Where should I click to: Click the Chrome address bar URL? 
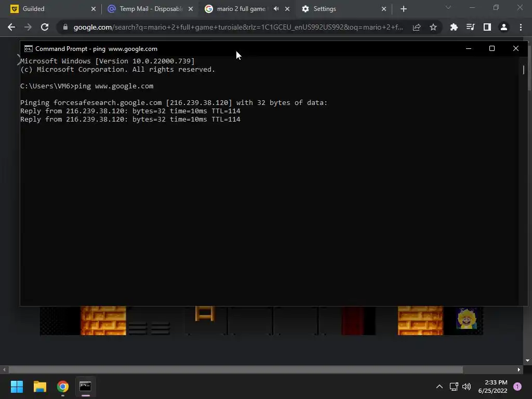pyautogui.click(x=237, y=27)
